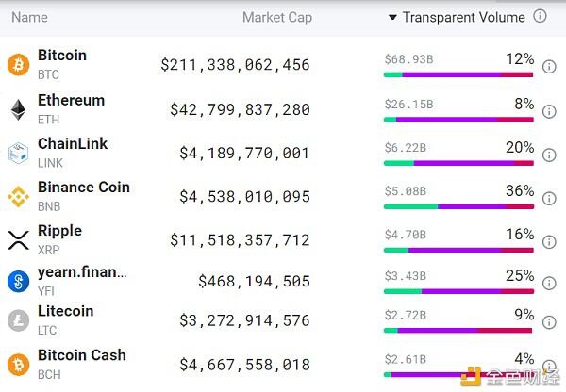Open info icon beside Transparent Volume header
Viewport: 566px width, 392px height.
(x=540, y=16)
